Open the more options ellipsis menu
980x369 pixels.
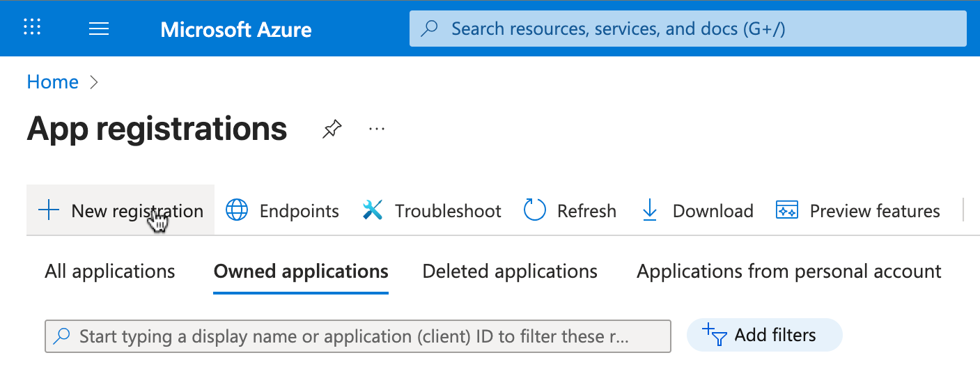tap(377, 129)
